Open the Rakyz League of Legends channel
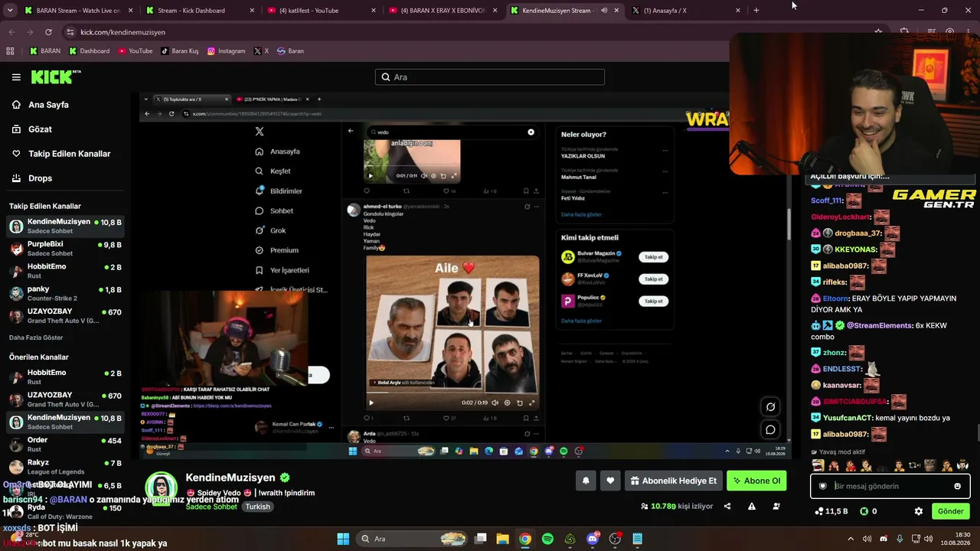The width and height of the screenshot is (980, 551). tap(67, 467)
